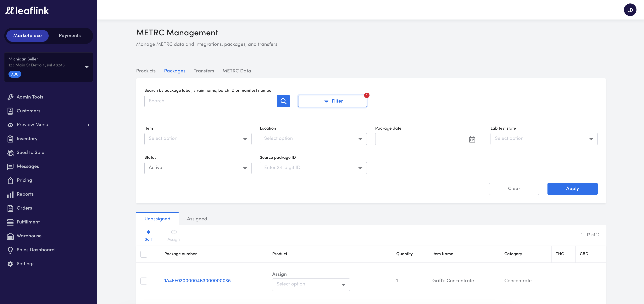Open Settings gear icon
Screen dimensions: 644x304
(x=10, y=264)
